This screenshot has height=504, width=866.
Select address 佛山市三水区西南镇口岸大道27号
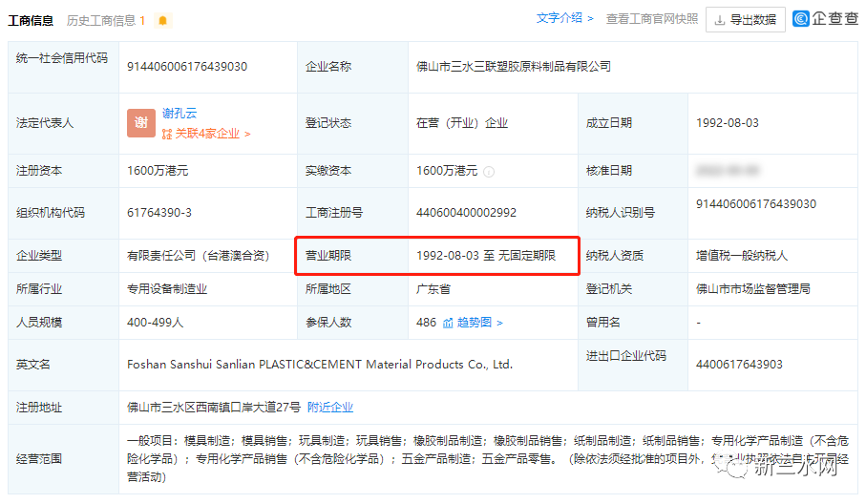pyautogui.click(x=214, y=408)
